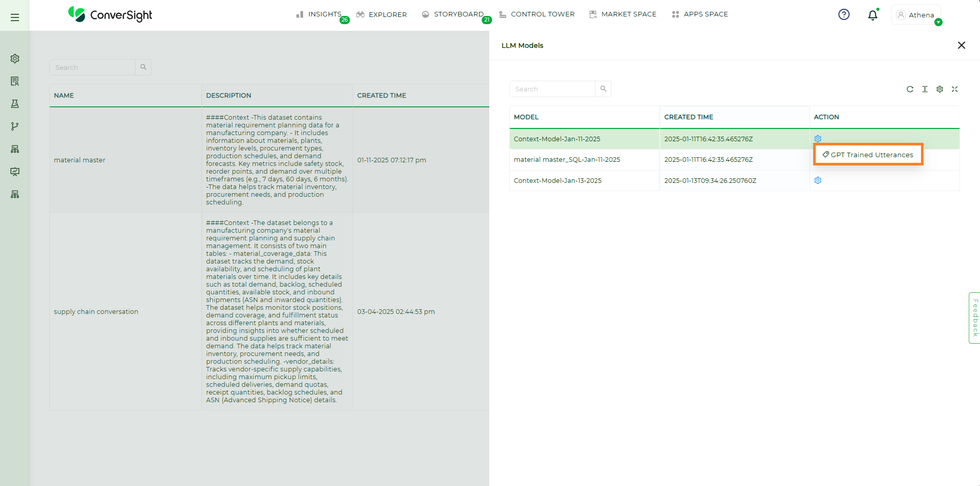Open the Storyboard tab

click(x=453, y=14)
